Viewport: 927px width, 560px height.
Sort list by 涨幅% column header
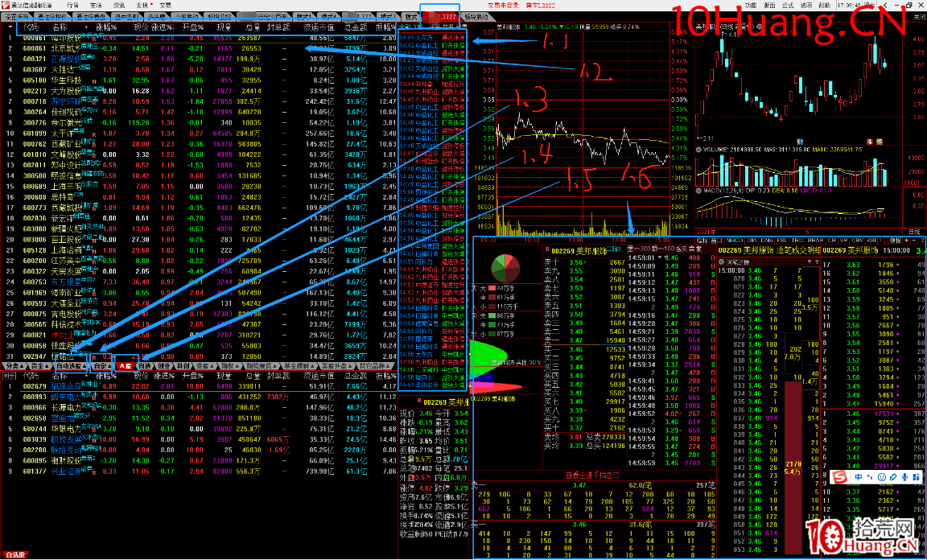click(106, 27)
